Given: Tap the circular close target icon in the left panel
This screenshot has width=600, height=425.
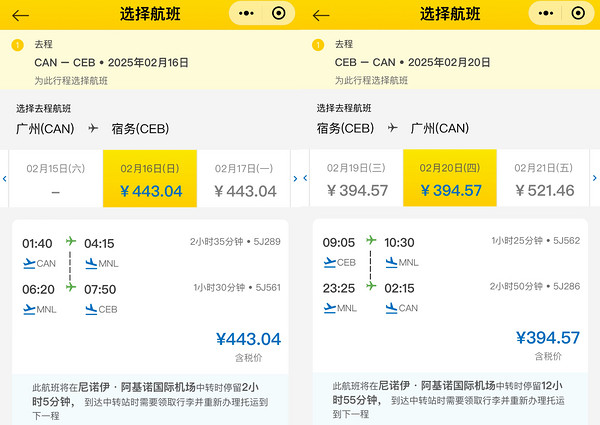Looking at the screenshot, I should coord(279,13).
